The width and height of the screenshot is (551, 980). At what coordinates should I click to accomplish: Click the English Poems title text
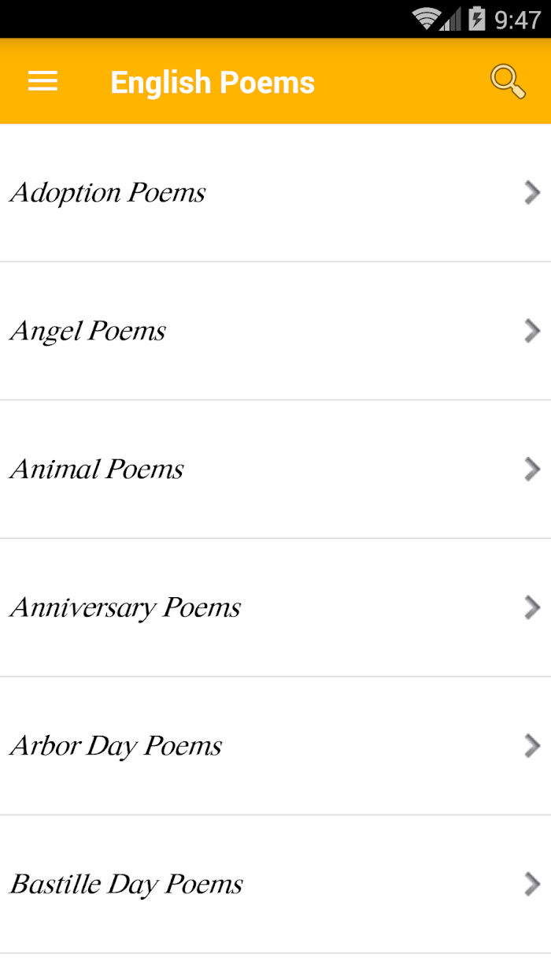(x=213, y=83)
